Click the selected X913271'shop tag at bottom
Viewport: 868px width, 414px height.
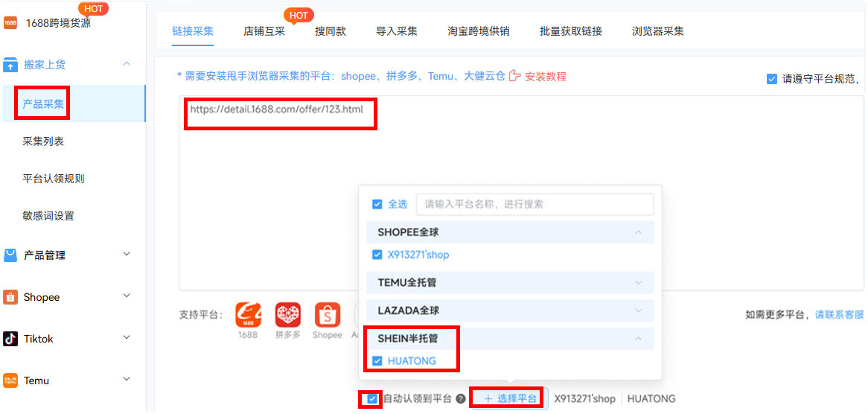584,398
